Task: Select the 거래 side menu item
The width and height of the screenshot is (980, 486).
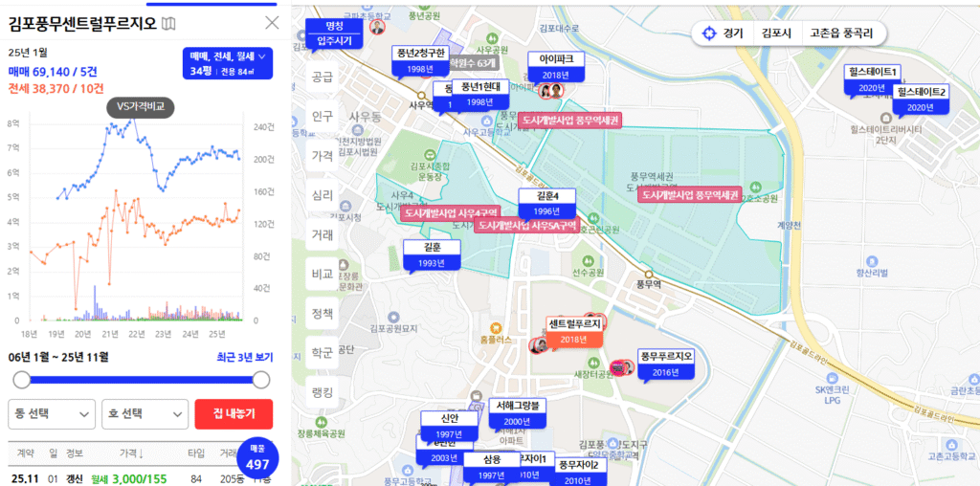Action: tap(323, 234)
